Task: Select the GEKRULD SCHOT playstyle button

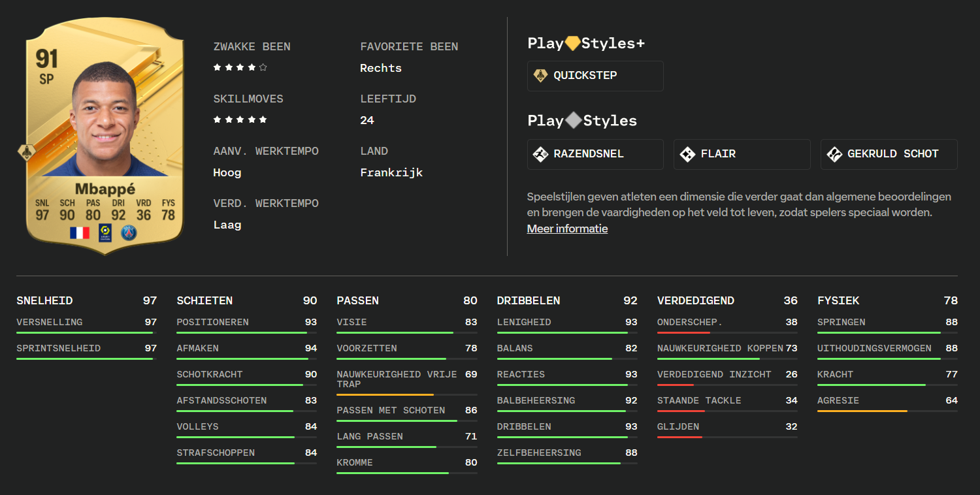Action: (889, 154)
